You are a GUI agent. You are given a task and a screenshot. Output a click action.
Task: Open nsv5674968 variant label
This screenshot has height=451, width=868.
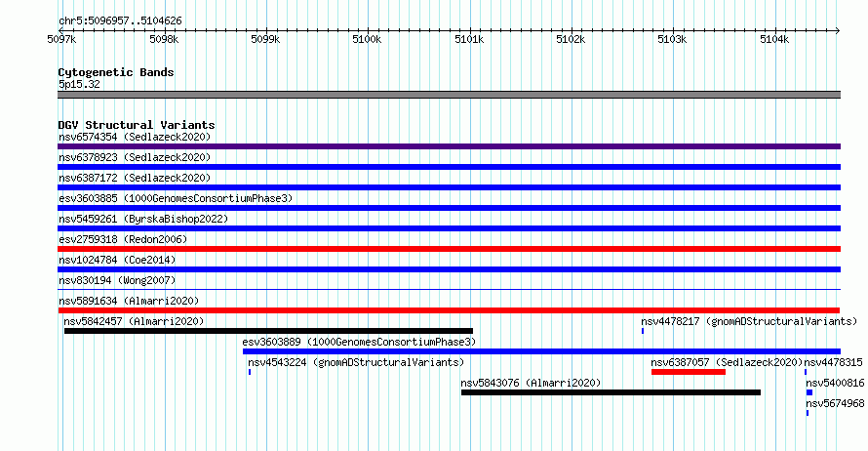point(835,403)
